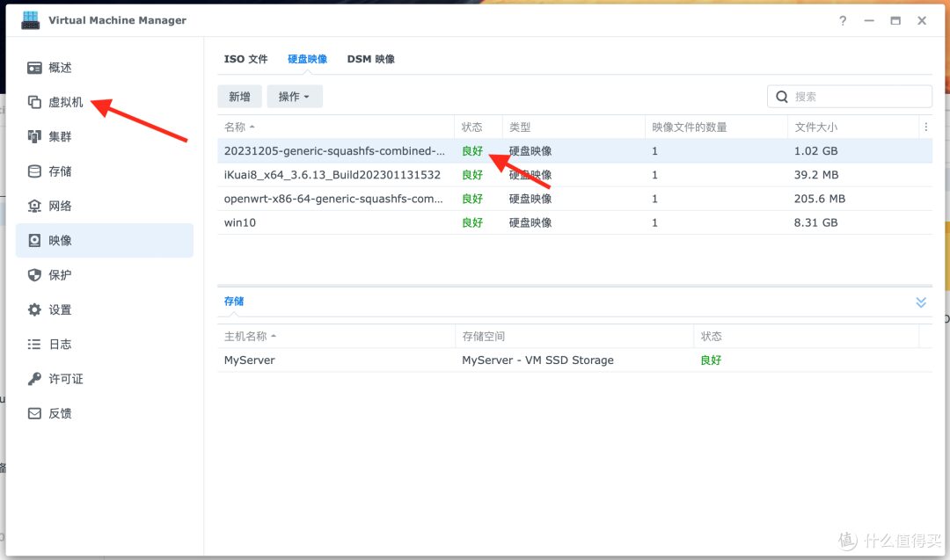Viewport: 950px width, 560px height.
Task: Open 日志 to view logs
Action: click(60, 344)
